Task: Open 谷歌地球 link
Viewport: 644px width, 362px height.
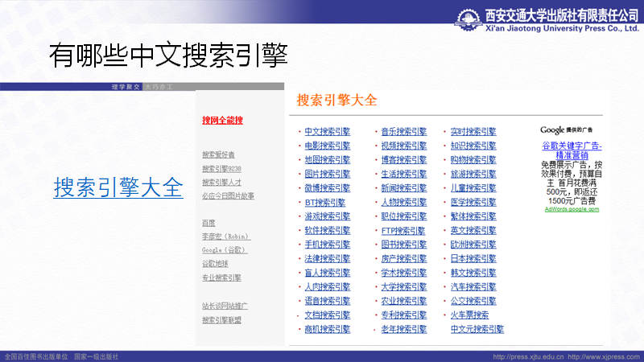Action: click(x=215, y=264)
